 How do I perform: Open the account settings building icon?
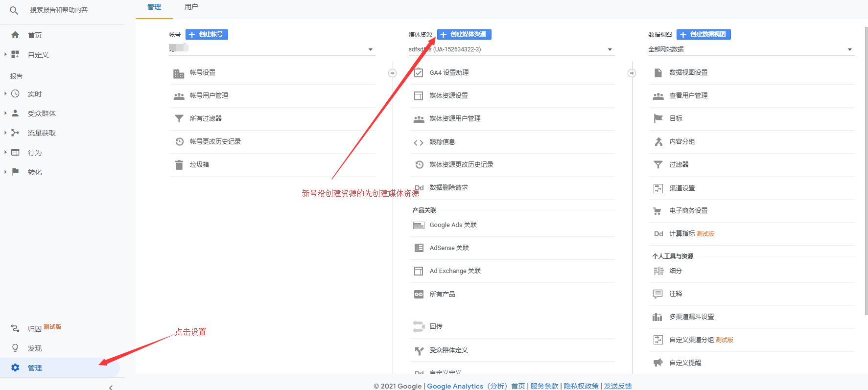click(x=179, y=73)
